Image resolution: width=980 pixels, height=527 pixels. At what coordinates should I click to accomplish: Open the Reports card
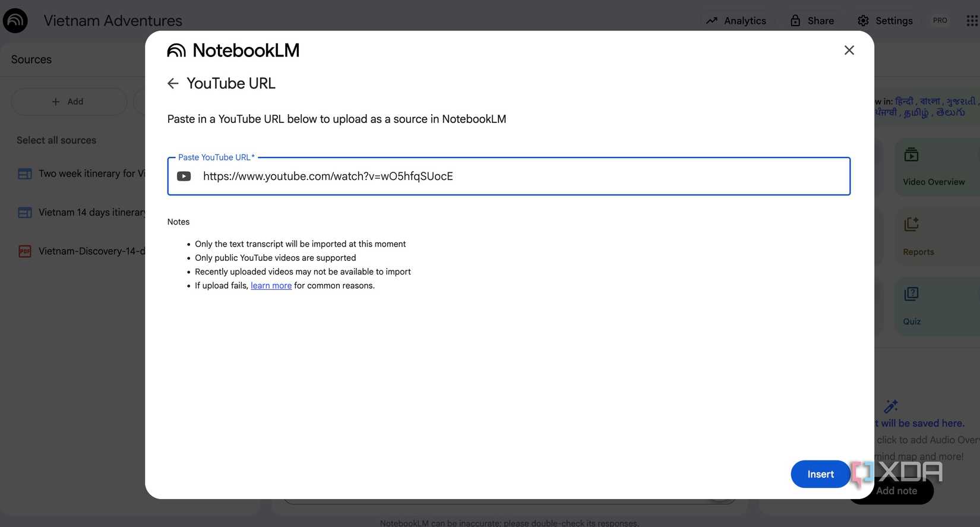point(937,237)
